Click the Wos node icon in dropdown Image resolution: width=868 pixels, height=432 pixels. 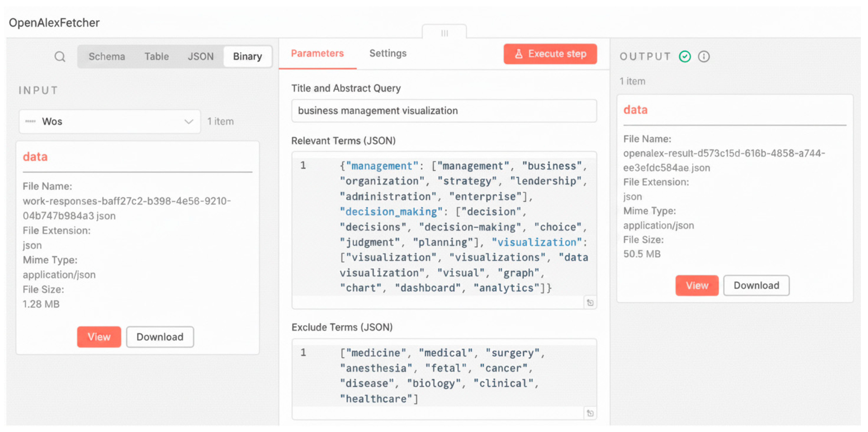point(30,122)
